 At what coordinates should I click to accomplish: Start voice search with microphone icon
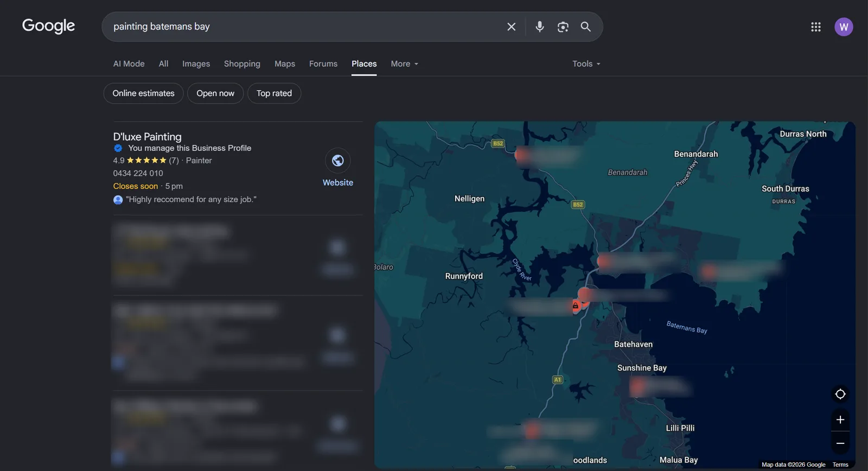[x=539, y=27]
